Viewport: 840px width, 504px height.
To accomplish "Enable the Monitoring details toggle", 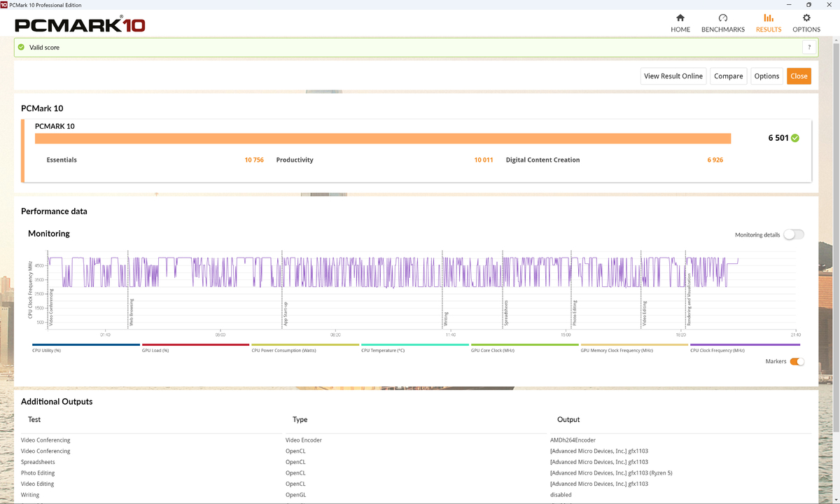I will pos(794,234).
